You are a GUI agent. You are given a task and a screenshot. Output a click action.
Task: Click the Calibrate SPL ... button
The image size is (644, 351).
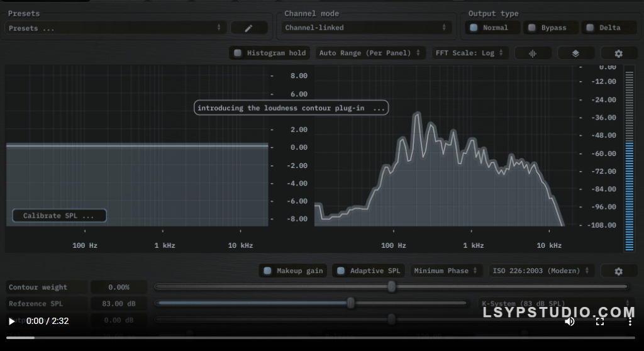pyautogui.click(x=59, y=216)
